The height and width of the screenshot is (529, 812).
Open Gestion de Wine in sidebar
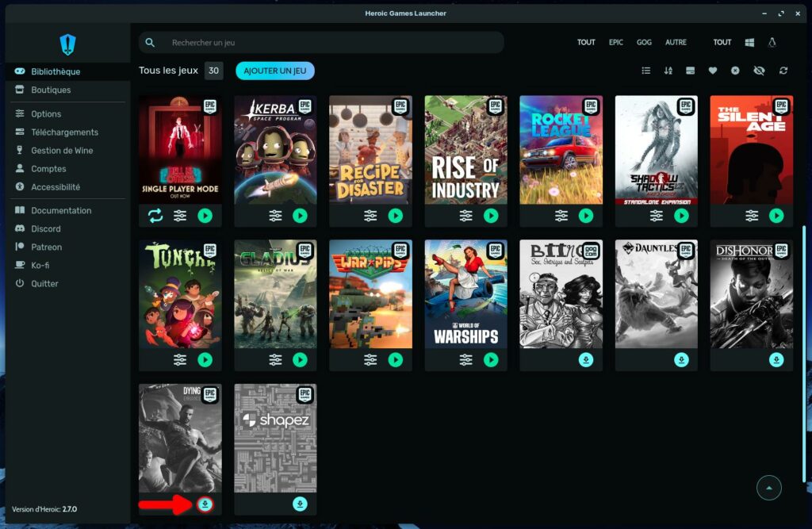click(62, 151)
